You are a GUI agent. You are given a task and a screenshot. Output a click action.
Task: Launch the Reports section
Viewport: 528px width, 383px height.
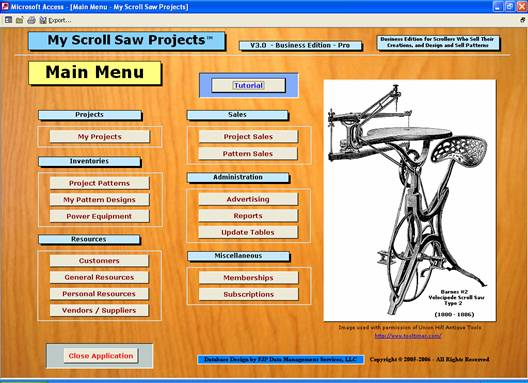click(248, 216)
